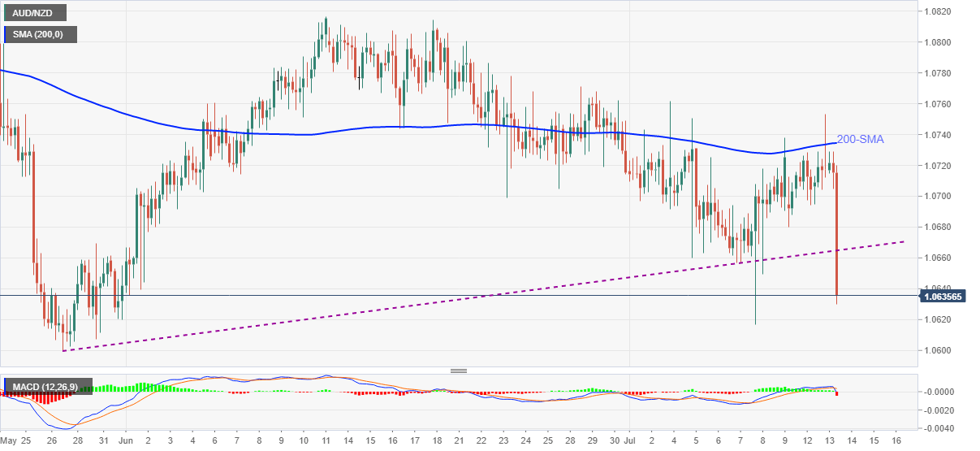Click the dashed purple trendline right end
Screen dimensions: 980x451
tap(904, 241)
